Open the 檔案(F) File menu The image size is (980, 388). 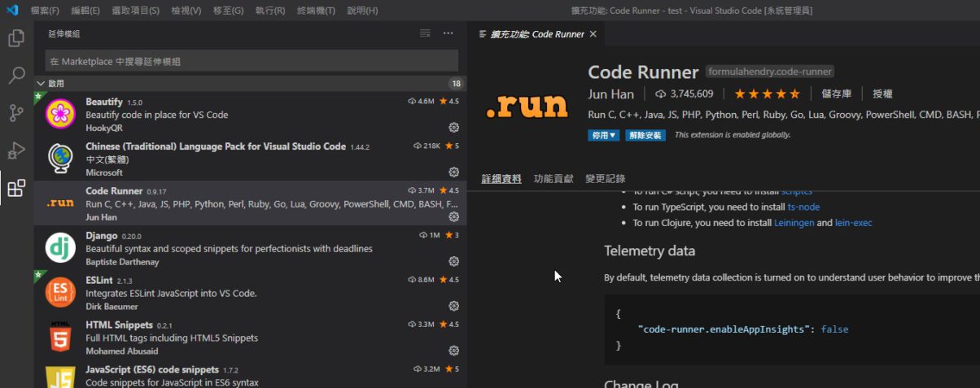pos(45,11)
